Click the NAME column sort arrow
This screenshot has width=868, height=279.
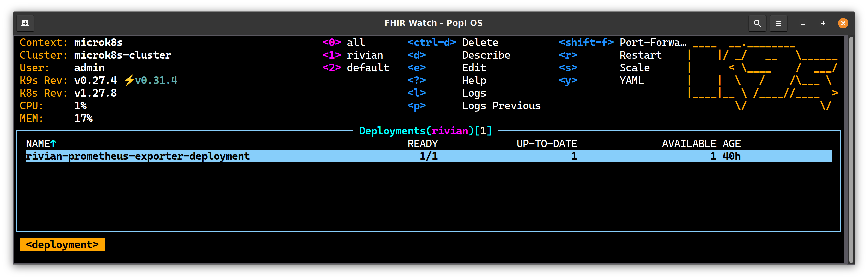point(53,143)
